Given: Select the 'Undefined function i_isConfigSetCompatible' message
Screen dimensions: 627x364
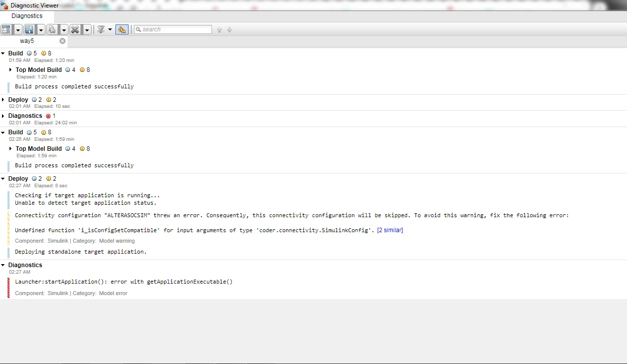Looking at the screenshot, I should (195, 230).
